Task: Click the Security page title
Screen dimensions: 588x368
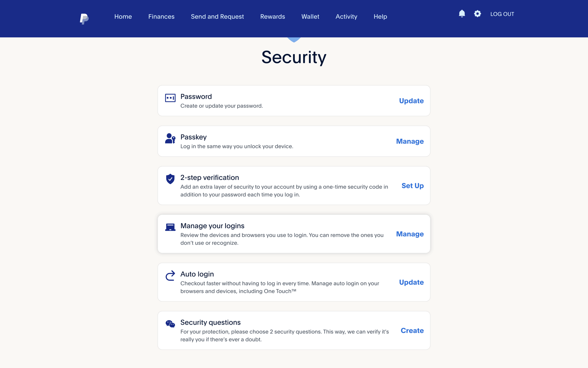Action: coord(294,57)
